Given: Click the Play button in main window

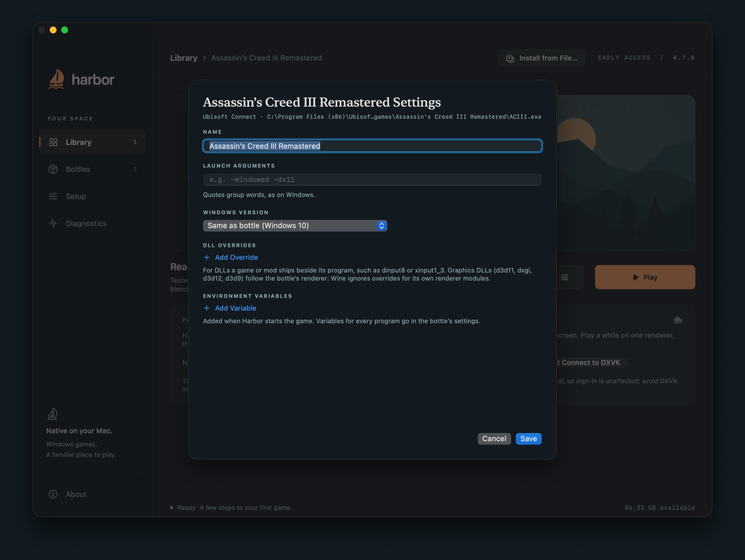Looking at the screenshot, I should tap(645, 277).
